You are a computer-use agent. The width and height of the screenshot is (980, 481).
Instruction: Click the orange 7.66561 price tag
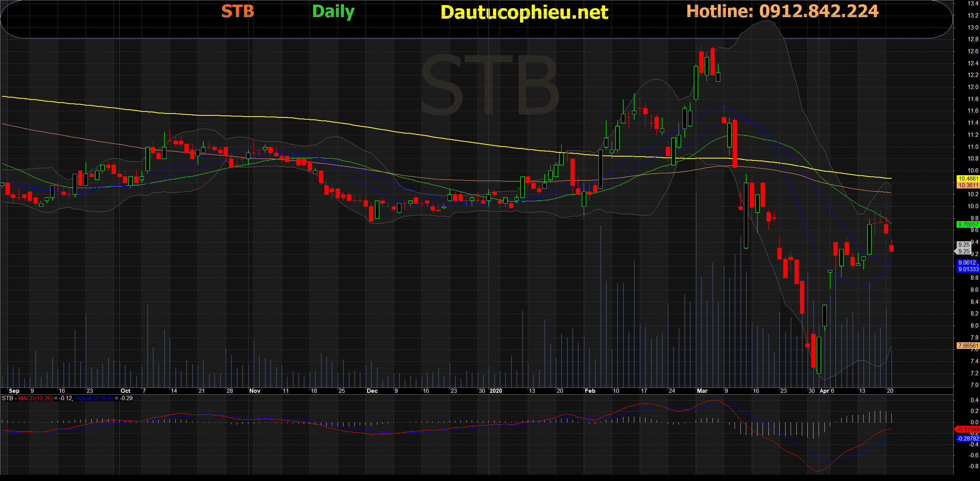click(968, 345)
